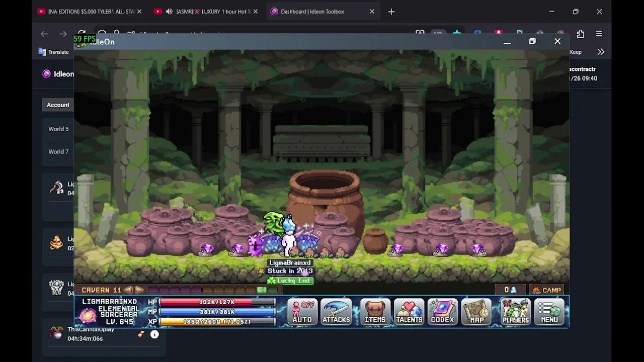Open World 7 in Toolbox sidebar
644x362 pixels.
coord(58,152)
